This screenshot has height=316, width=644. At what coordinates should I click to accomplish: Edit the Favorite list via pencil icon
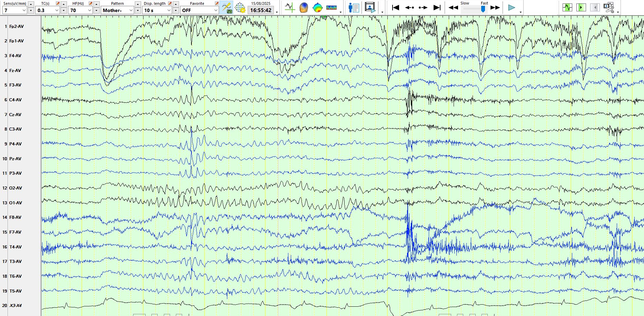click(217, 3)
